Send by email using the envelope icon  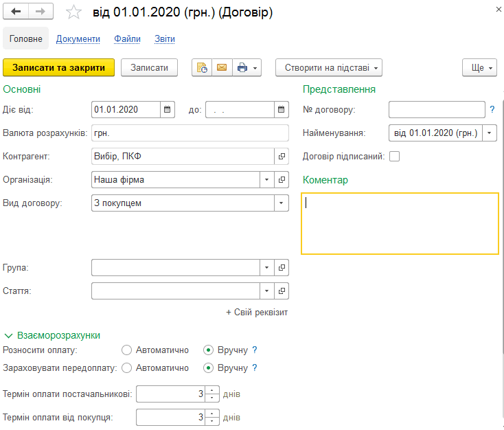(x=222, y=67)
